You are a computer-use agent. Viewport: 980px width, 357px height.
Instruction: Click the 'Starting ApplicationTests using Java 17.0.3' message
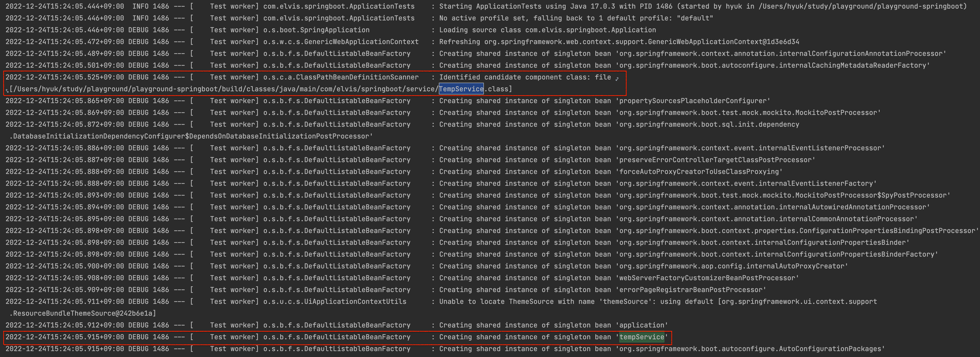tap(703, 6)
